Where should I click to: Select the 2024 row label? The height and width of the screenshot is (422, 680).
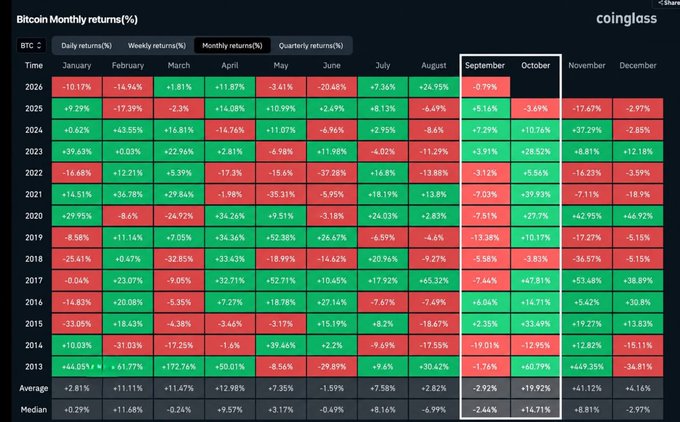point(34,130)
